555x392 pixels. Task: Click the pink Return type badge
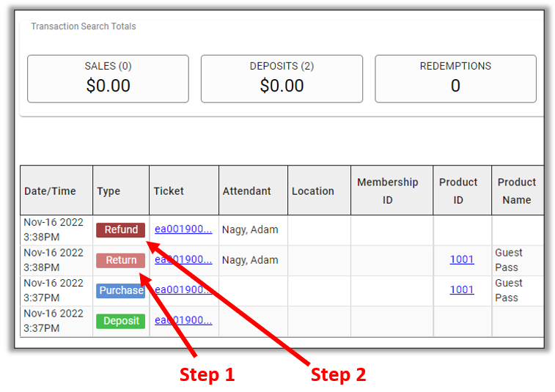121,260
